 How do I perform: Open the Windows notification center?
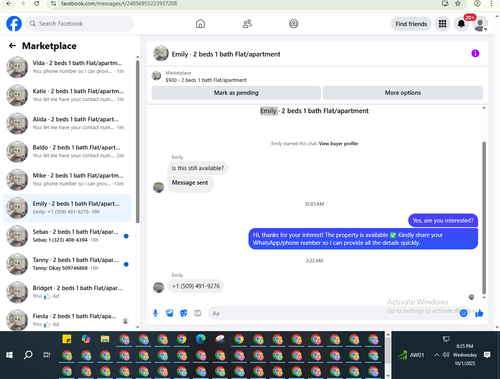pyautogui.click(x=487, y=355)
